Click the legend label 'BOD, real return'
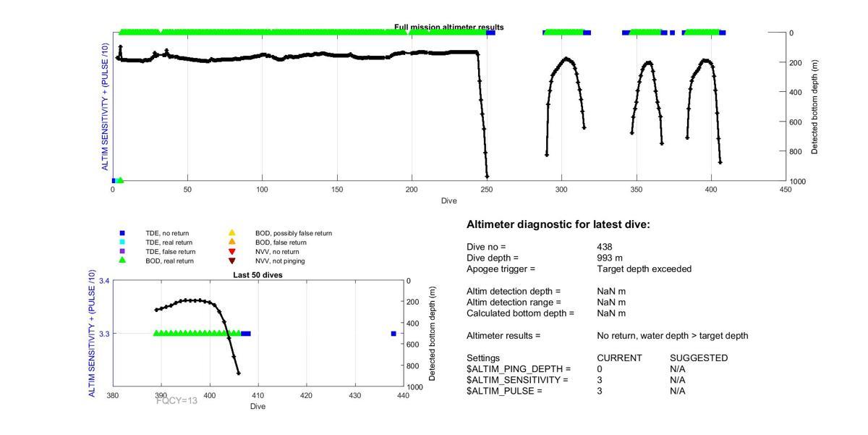 point(170,261)
